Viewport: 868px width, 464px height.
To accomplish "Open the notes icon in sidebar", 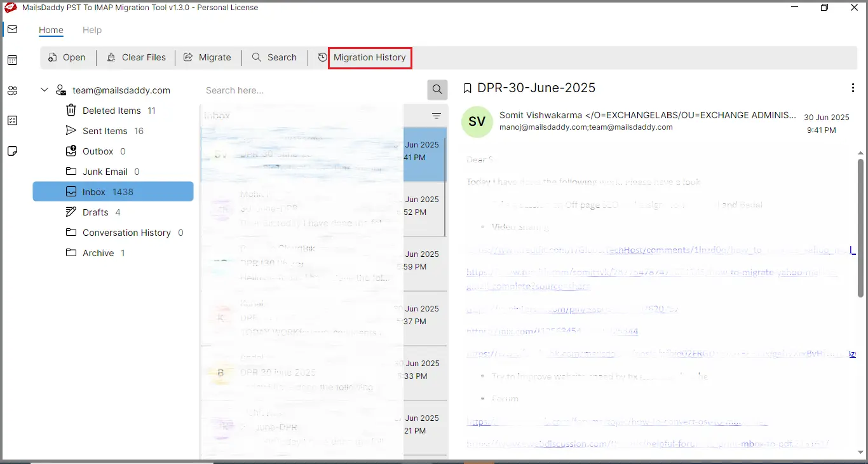I will click(12, 151).
